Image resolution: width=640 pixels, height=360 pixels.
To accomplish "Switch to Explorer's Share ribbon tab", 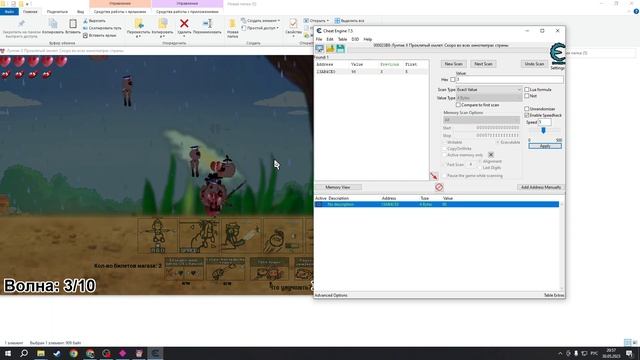I will click(57, 12).
